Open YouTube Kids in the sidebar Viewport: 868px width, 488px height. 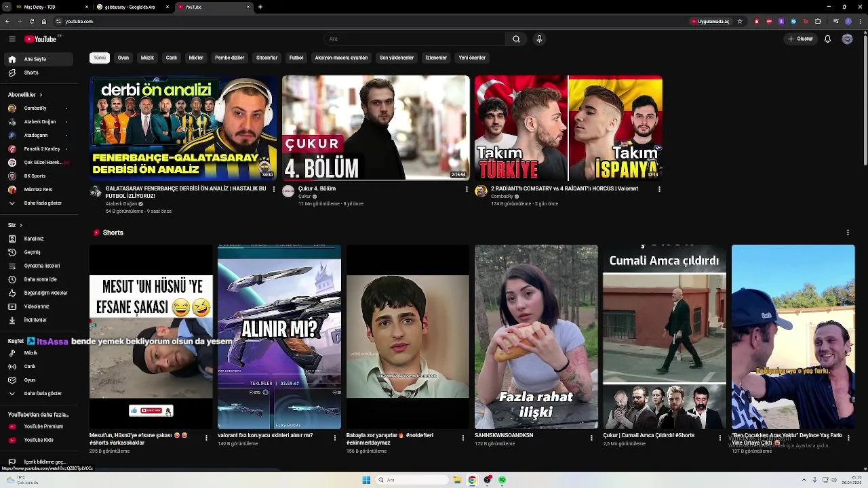click(37, 440)
